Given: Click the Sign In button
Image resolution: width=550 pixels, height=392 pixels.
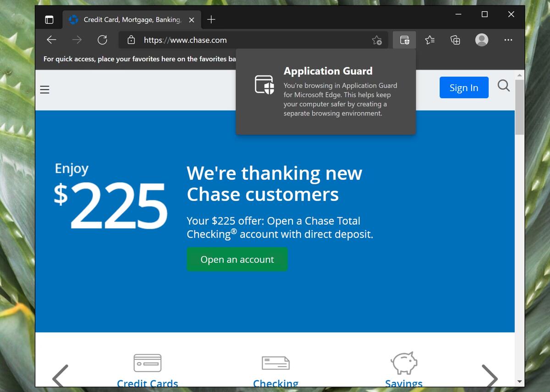Looking at the screenshot, I should pyautogui.click(x=464, y=88).
